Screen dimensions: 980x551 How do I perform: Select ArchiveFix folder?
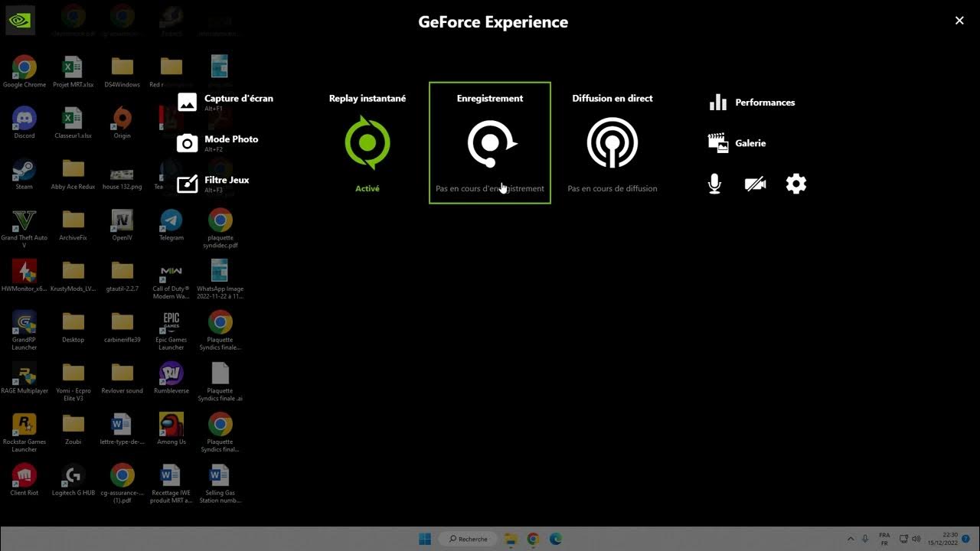point(73,225)
